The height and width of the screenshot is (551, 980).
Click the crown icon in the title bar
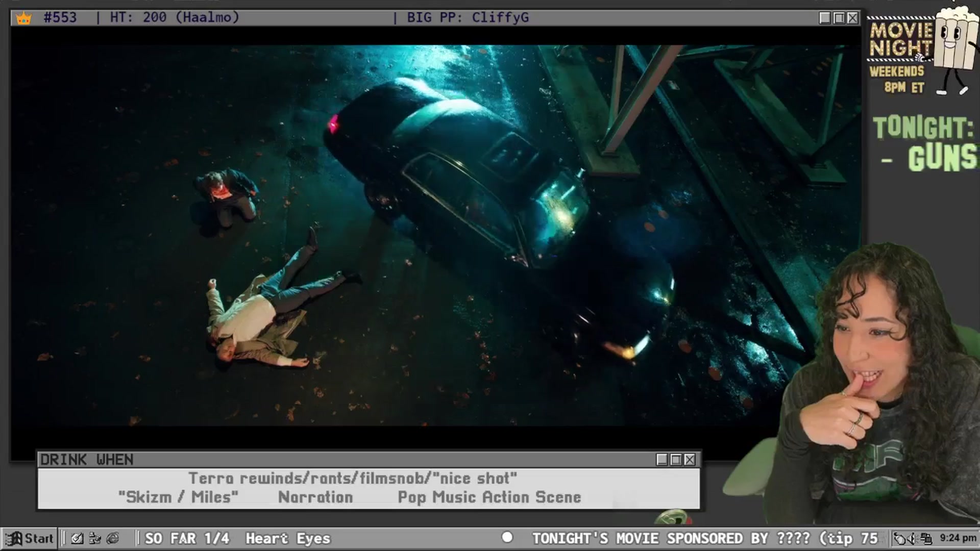[x=23, y=18]
